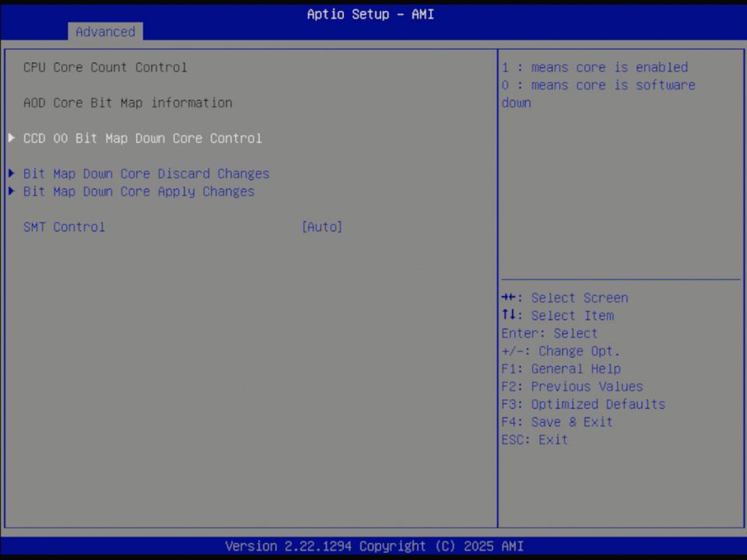Click the Select Item arrows hint
Viewport: 747px width, 560px height.
(x=557, y=315)
